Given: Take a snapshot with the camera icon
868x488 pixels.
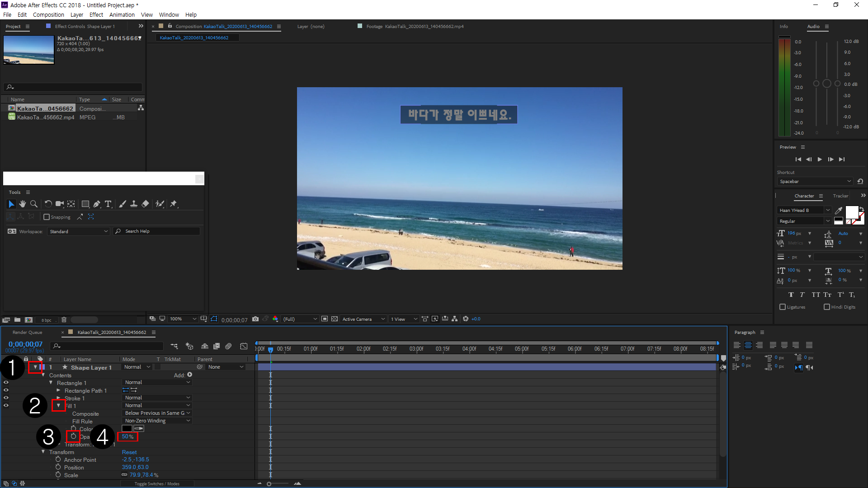Looking at the screenshot, I should point(255,319).
